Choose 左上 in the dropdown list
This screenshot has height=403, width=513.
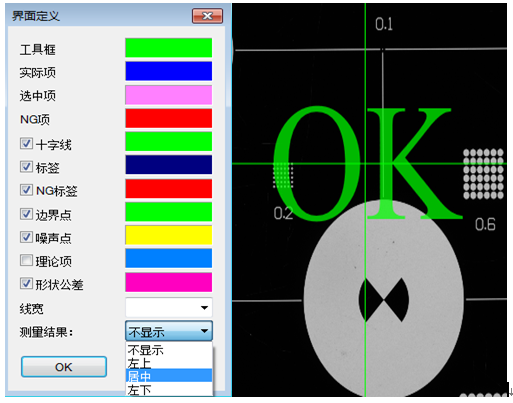[169, 363]
